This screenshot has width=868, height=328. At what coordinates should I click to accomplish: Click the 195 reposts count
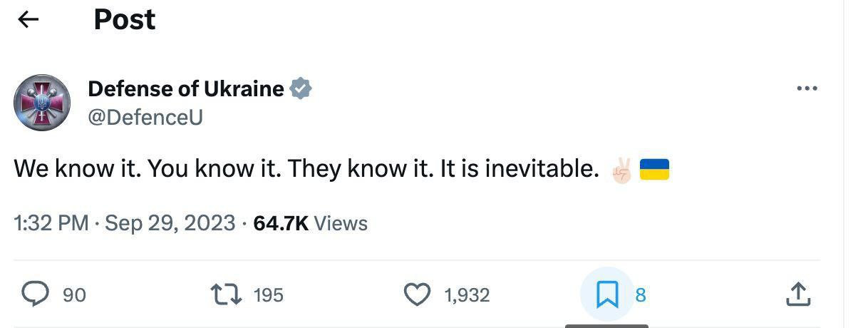coord(269,295)
